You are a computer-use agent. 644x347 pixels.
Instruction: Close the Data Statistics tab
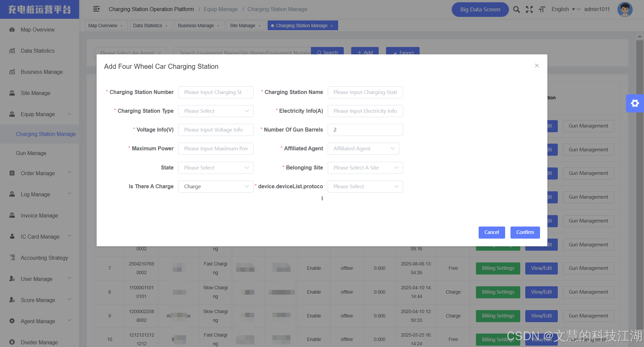coord(166,26)
